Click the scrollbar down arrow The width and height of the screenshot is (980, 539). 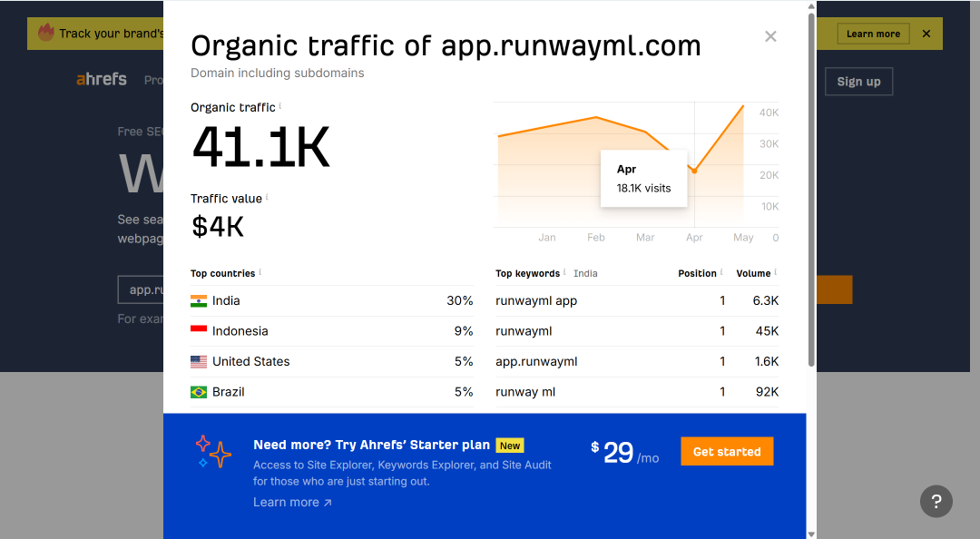[x=811, y=534]
